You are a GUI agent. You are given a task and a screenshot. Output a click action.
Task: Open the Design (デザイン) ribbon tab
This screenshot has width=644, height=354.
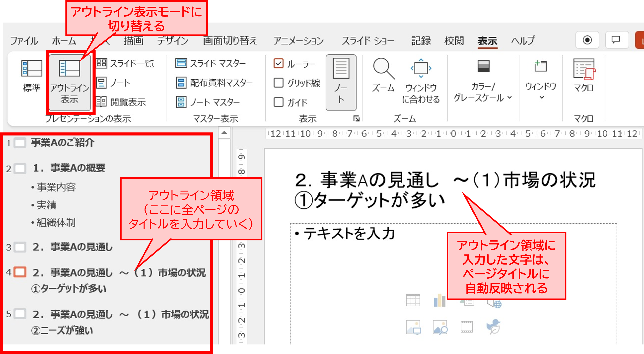click(172, 41)
